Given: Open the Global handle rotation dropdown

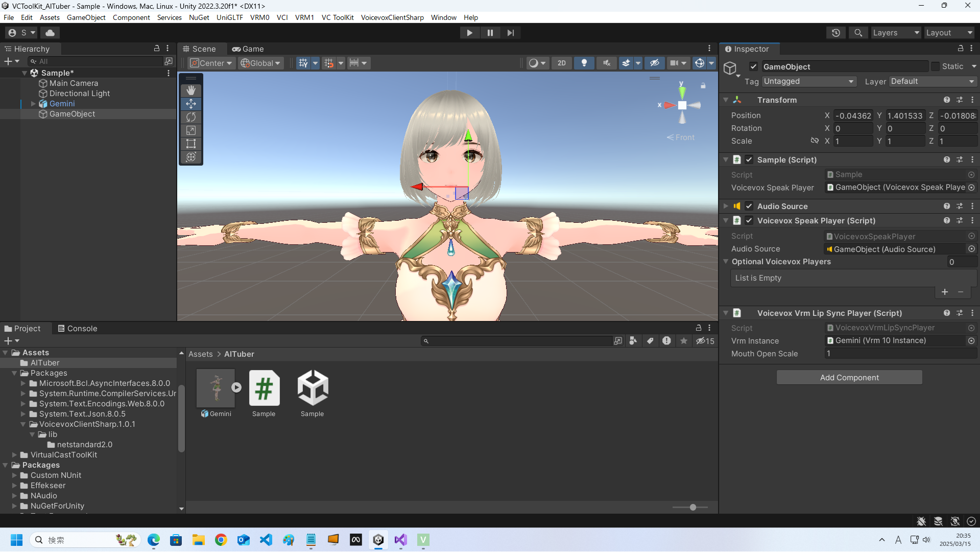Looking at the screenshot, I should [260, 63].
